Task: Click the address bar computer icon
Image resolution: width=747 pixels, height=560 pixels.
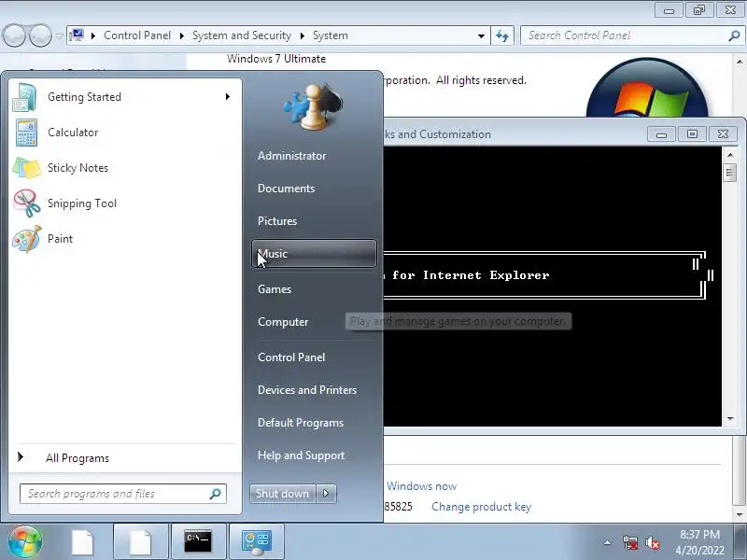Action: [x=77, y=35]
